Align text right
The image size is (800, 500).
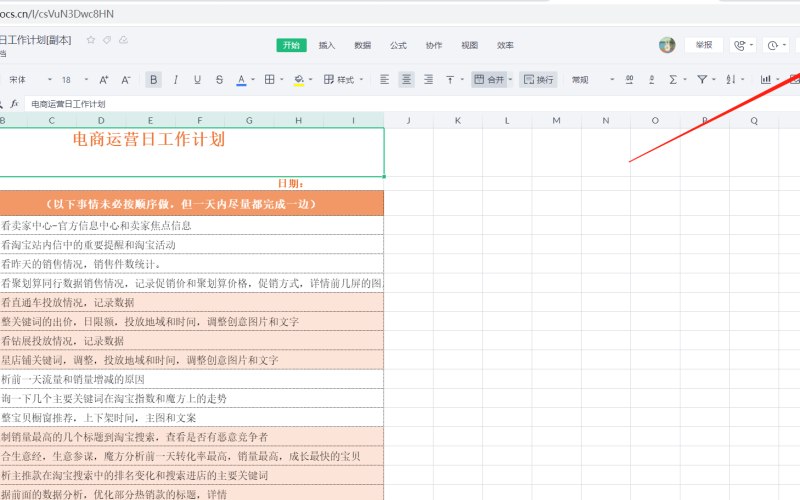pos(429,80)
